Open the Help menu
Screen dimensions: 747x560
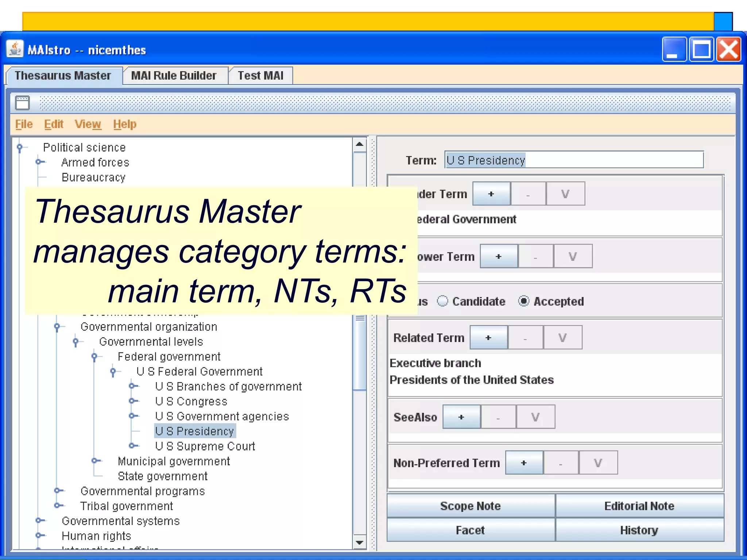(125, 124)
